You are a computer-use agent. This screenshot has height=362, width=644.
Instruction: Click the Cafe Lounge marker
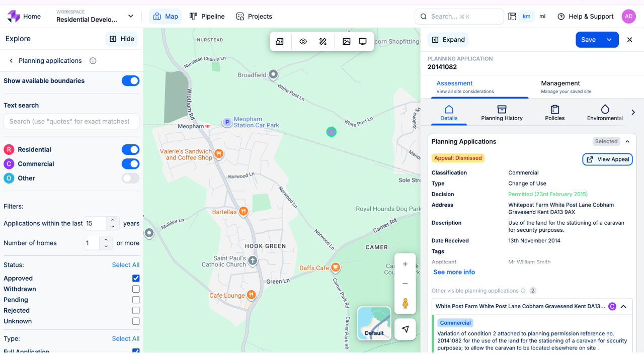click(x=251, y=295)
